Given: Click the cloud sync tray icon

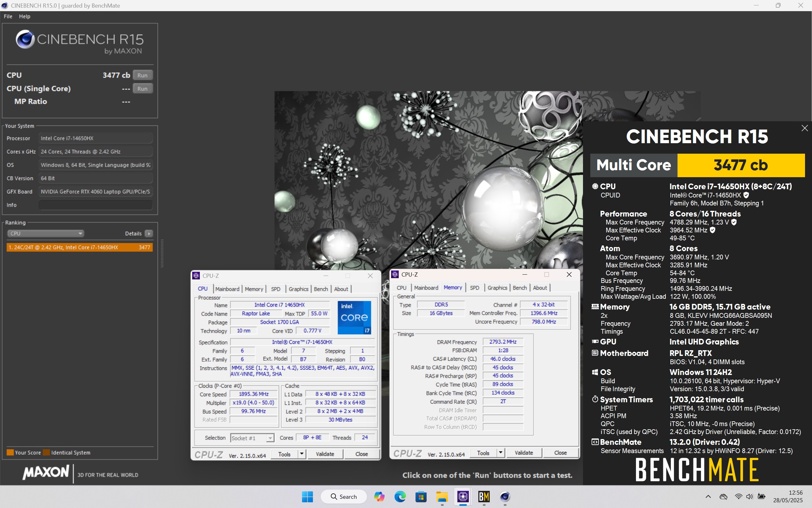Looking at the screenshot, I should pos(724,497).
